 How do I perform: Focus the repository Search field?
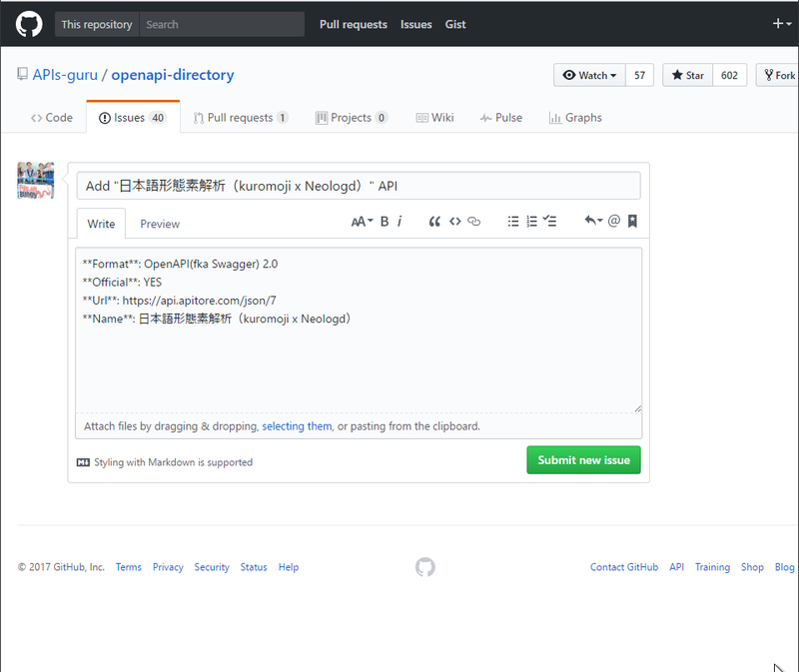(x=222, y=24)
